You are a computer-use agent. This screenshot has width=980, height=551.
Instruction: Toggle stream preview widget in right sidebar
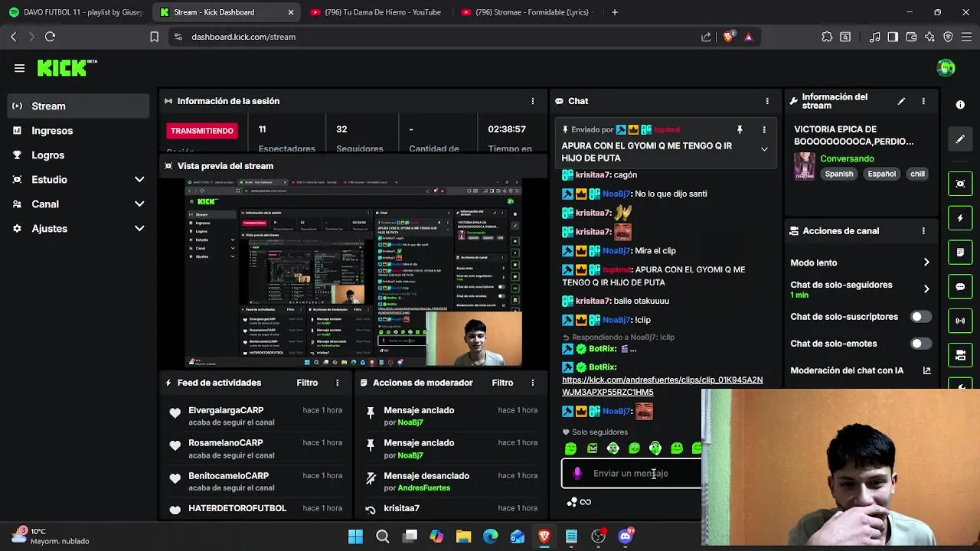pyautogui.click(x=960, y=184)
